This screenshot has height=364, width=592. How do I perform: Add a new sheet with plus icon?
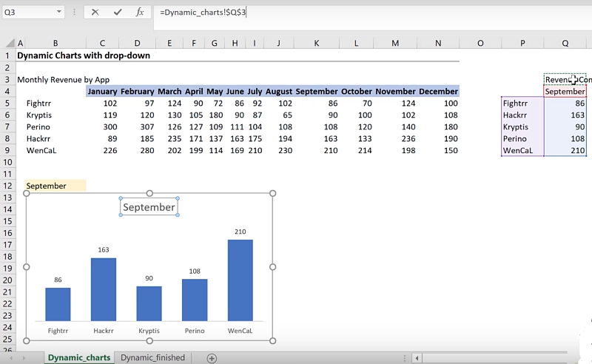click(x=212, y=358)
